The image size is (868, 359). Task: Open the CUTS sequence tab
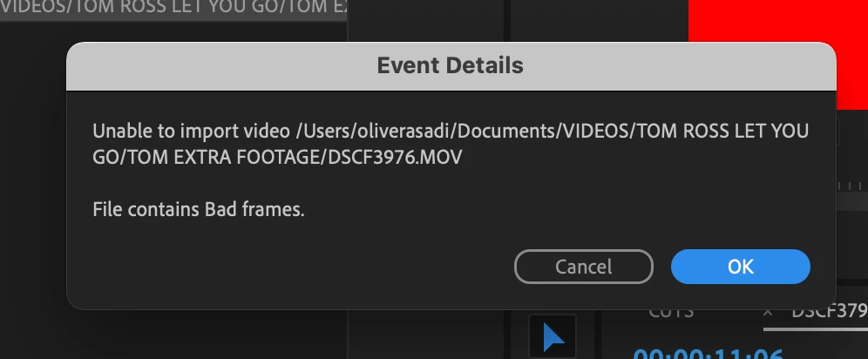[x=671, y=311]
